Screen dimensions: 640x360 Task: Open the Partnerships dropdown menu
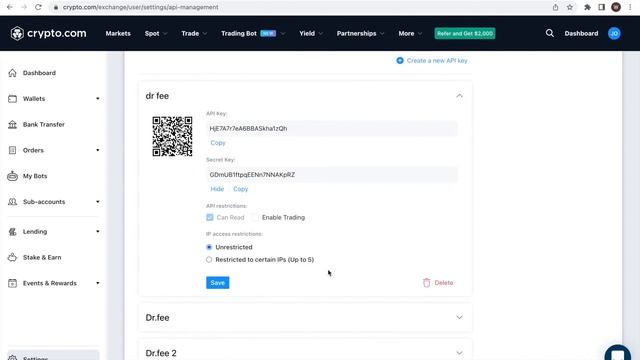click(360, 33)
